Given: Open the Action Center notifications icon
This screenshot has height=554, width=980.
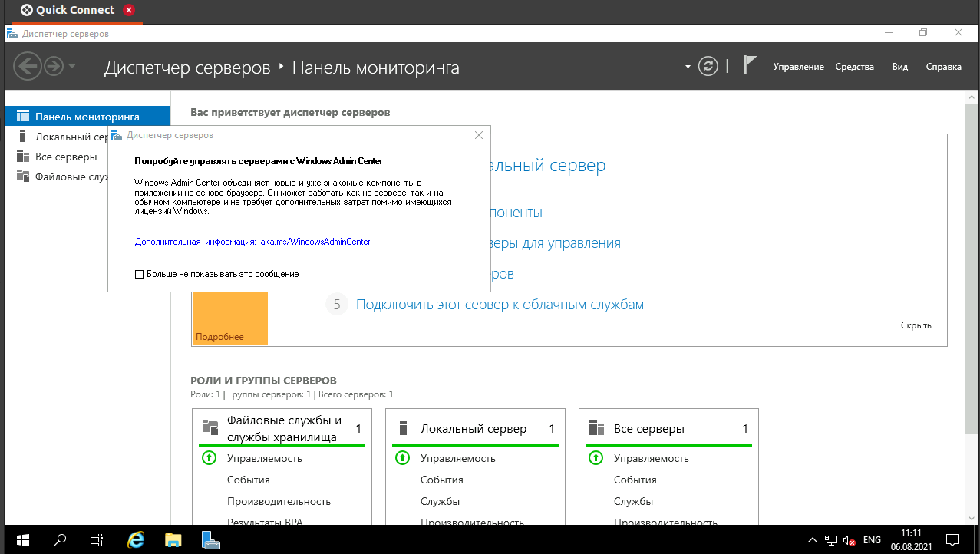Looking at the screenshot, I should (952, 539).
